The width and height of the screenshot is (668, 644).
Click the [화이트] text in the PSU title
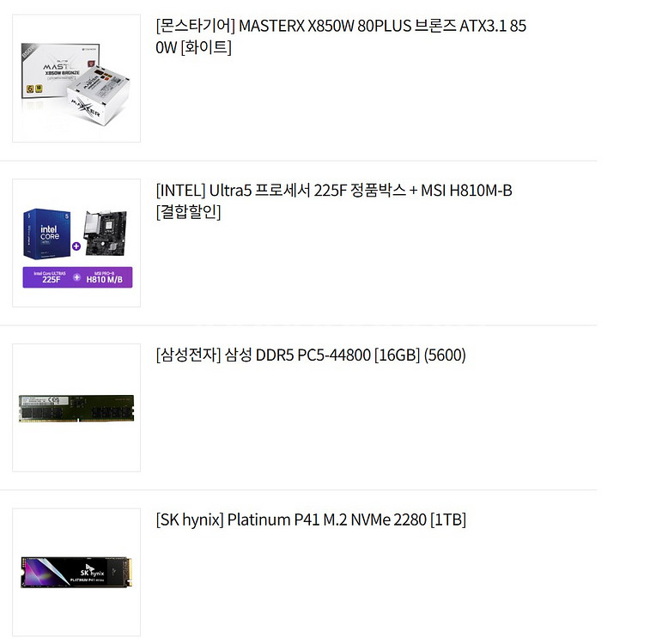point(206,47)
